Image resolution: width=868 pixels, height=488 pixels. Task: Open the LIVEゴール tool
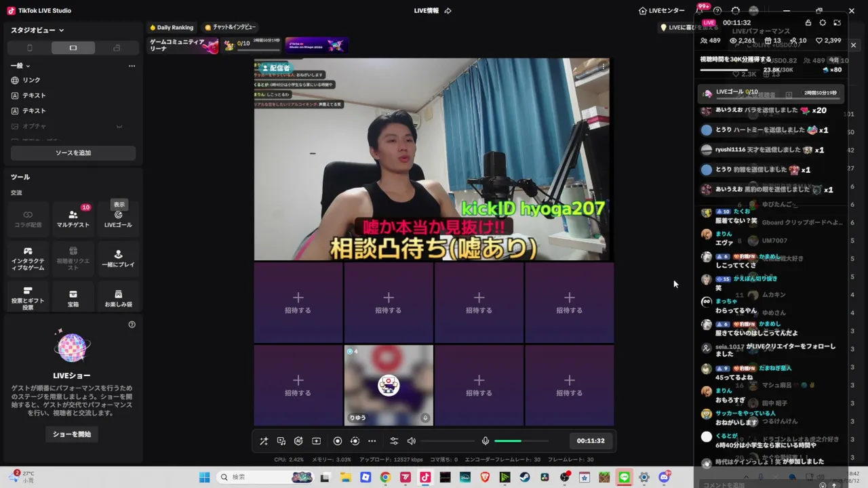(118, 218)
